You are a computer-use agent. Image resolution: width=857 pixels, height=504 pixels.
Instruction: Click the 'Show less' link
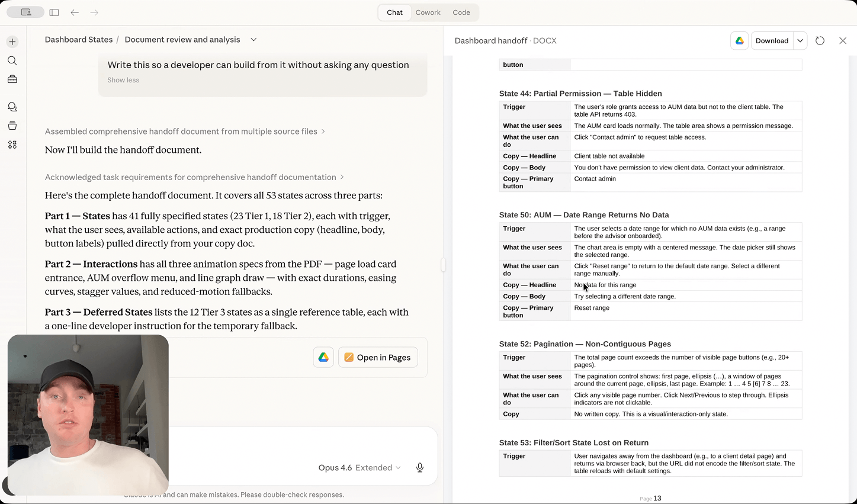click(123, 80)
